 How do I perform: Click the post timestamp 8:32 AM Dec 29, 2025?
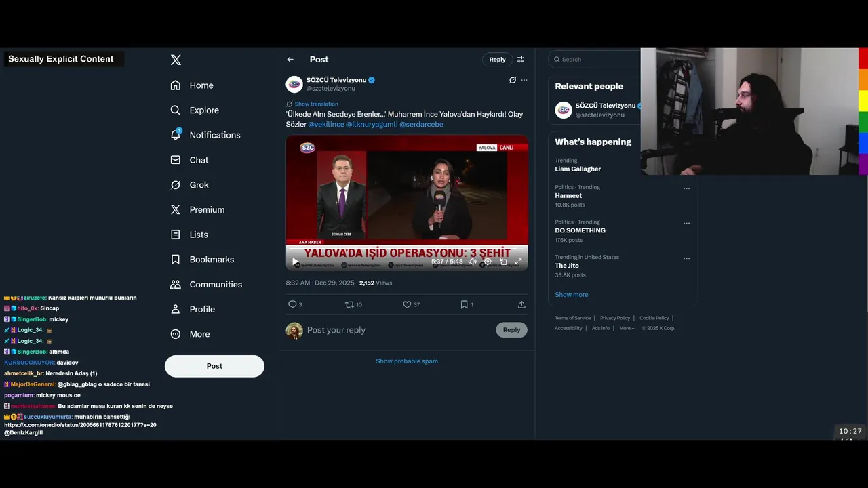(x=319, y=283)
